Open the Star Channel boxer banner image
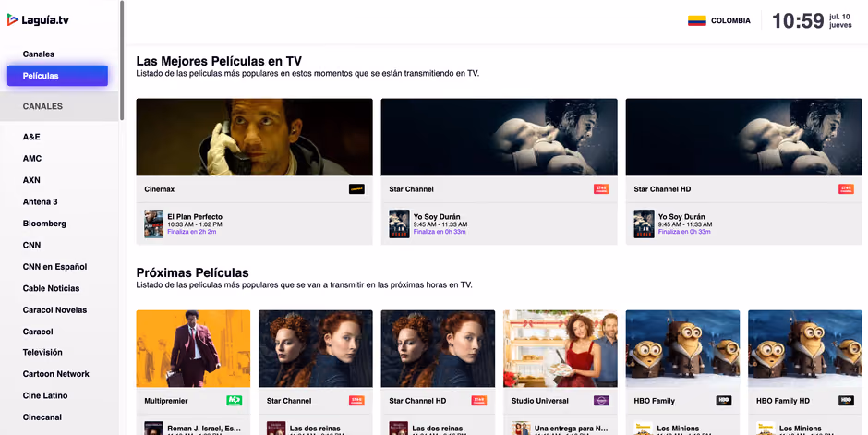 point(500,138)
